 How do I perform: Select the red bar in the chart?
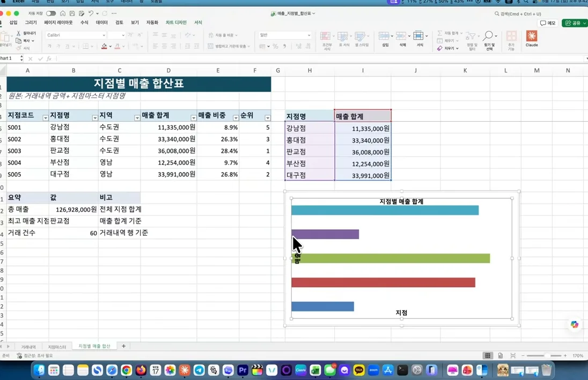(383, 282)
